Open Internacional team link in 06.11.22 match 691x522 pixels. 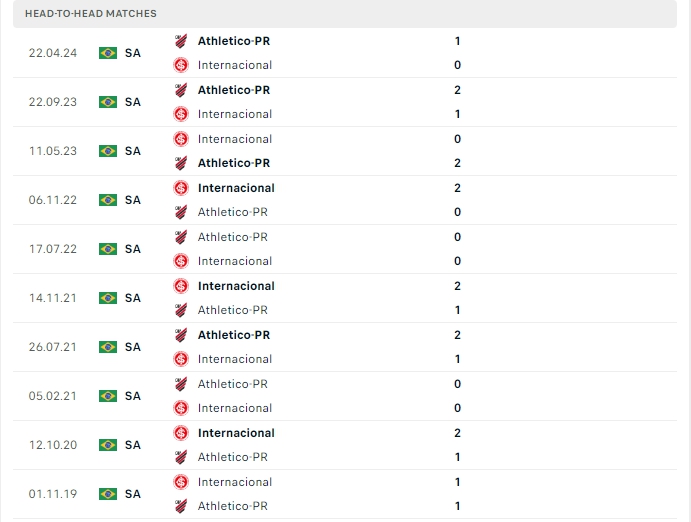[x=236, y=188]
